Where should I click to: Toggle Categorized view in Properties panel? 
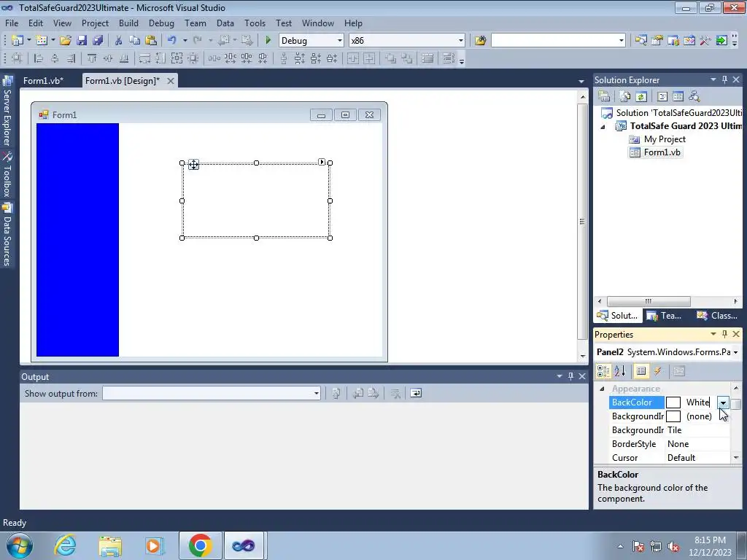(603, 371)
